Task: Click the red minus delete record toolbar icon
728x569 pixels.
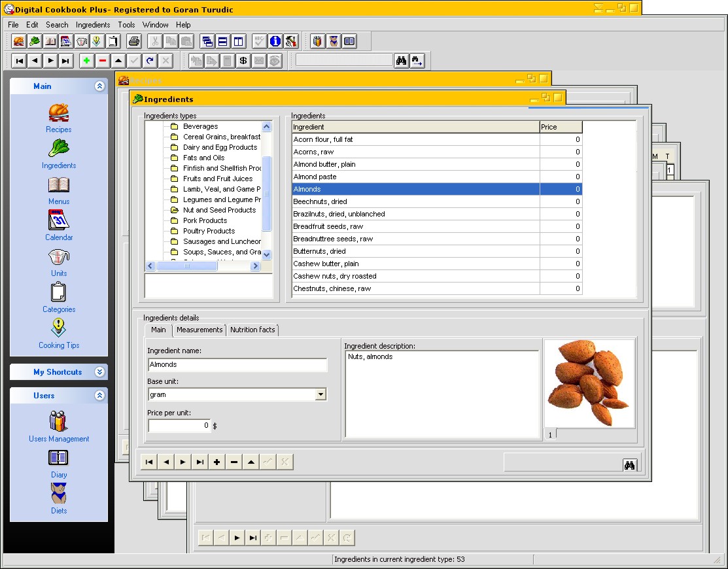Action: point(103,61)
